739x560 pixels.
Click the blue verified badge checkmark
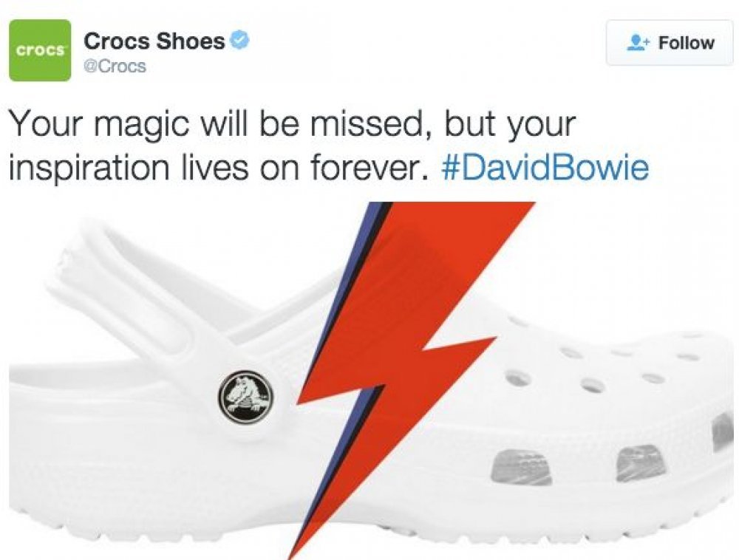point(239,41)
